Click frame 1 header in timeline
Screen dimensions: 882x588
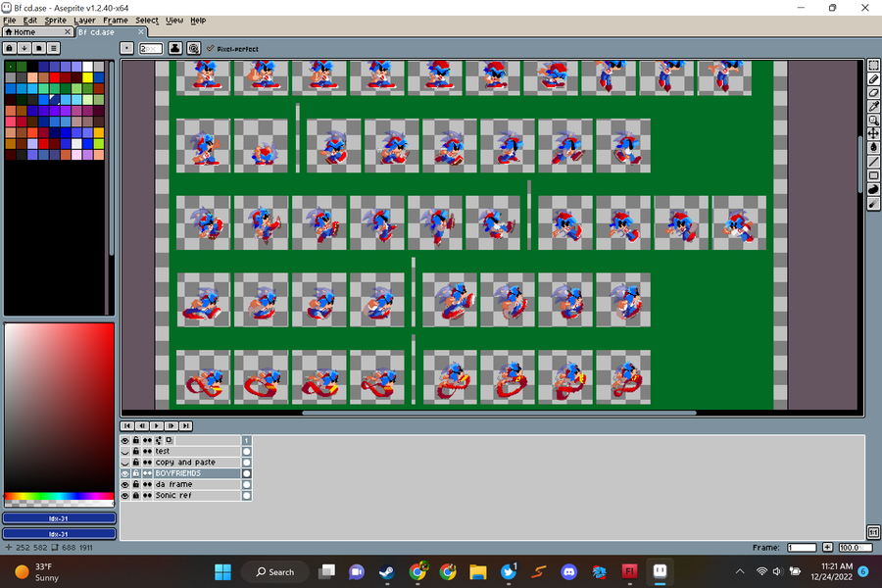click(x=246, y=441)
